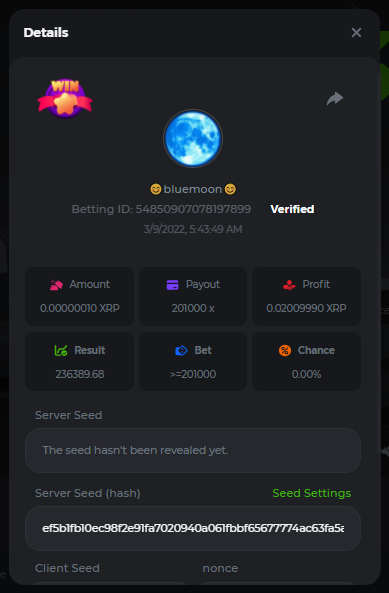Click the 201000 x Payout value

pyautogui.click(x=193, y=308)
